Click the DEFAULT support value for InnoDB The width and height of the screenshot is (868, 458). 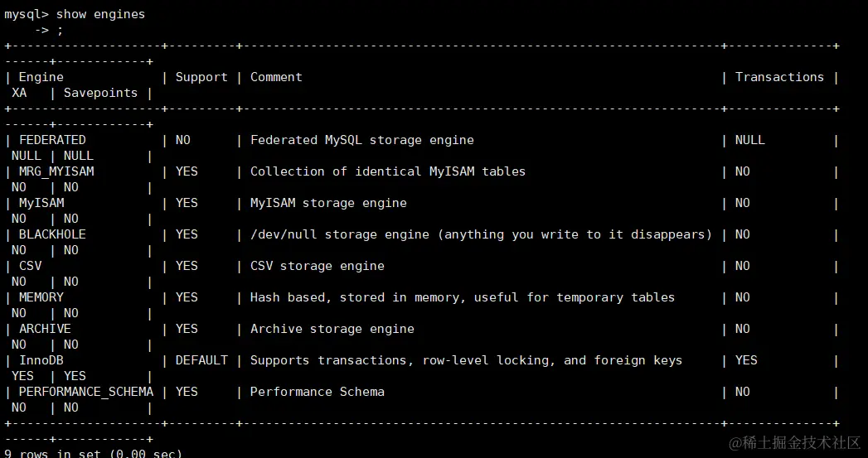point(201,360)
